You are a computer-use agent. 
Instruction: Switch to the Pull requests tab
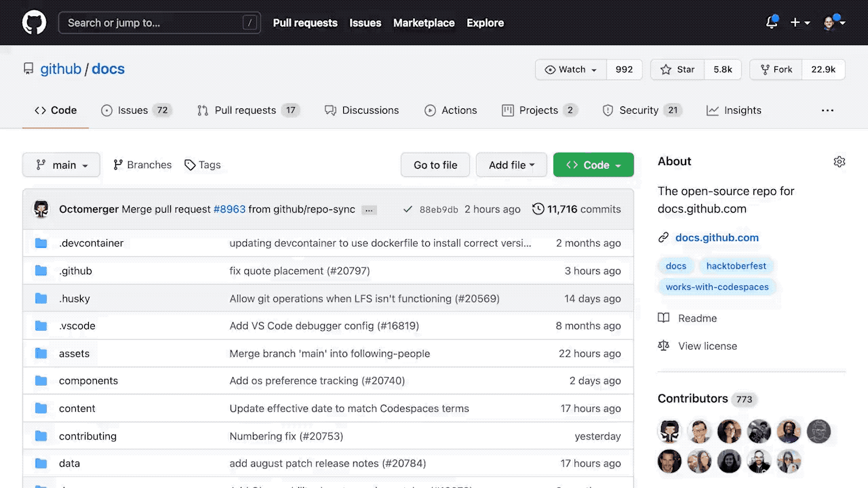tap(248, 110)
